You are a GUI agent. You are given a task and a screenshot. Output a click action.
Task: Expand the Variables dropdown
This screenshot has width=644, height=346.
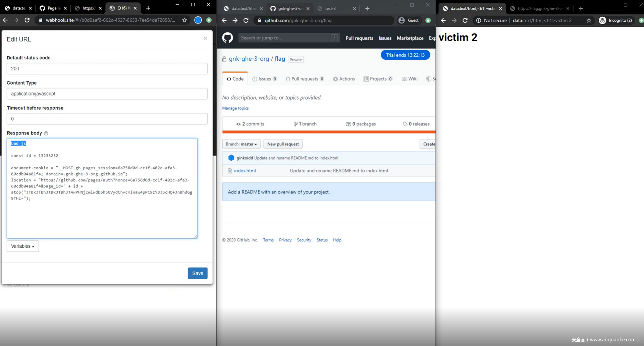23,246
